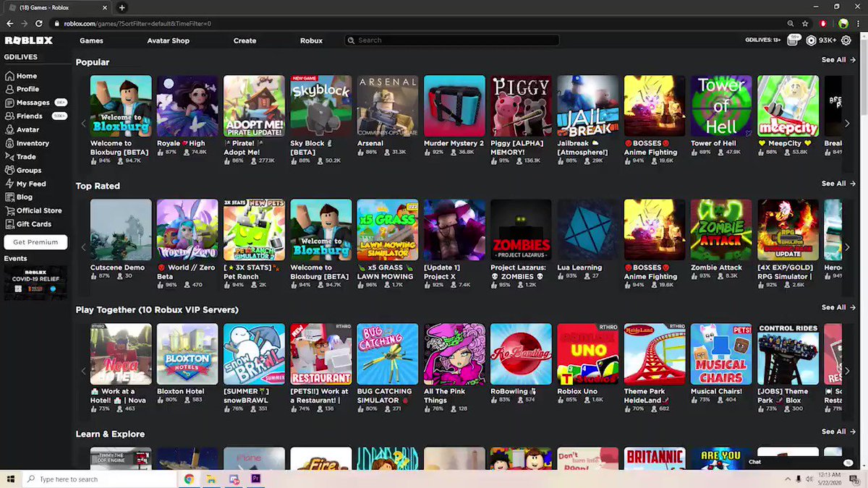Open the Roblox Uno game thumbnail
The height and width of the screenshot is (488, 868).
pyautogui.click(x=587, y=354)
